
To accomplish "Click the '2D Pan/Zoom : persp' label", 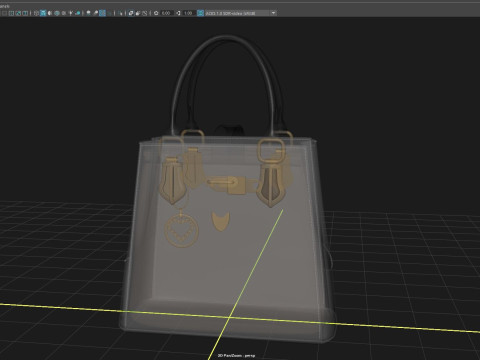I will (x=236, y=356).
